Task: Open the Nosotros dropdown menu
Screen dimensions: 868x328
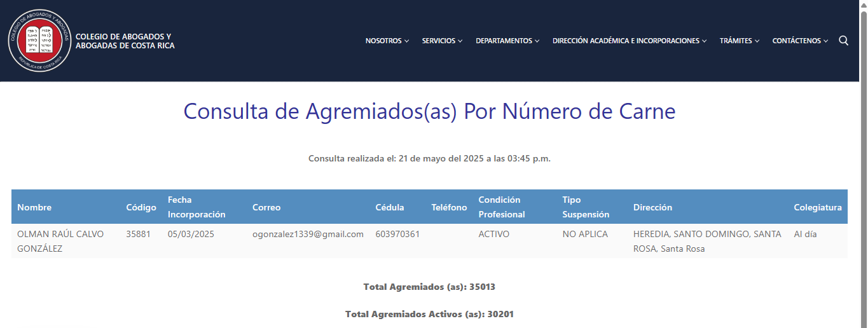Action: [x=387, y=41]
